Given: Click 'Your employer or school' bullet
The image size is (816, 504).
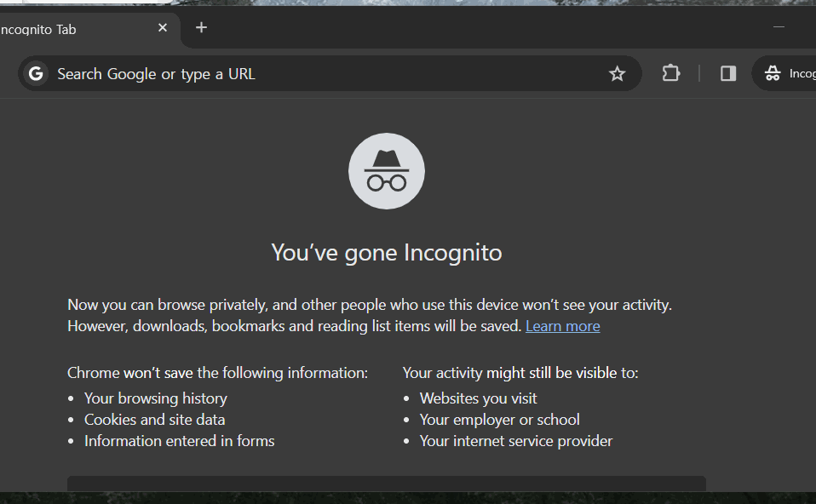Looking at the screenshot, I should click(x=500, y=420).
